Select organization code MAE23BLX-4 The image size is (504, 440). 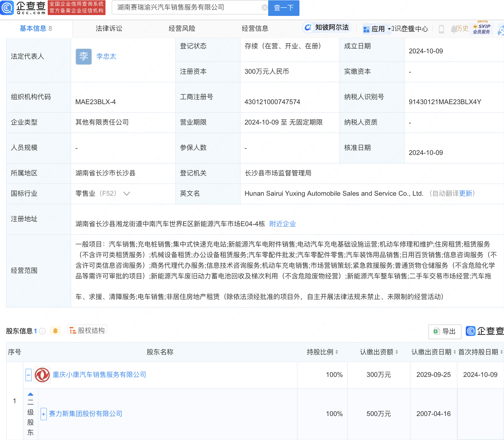tap(95, 102)
